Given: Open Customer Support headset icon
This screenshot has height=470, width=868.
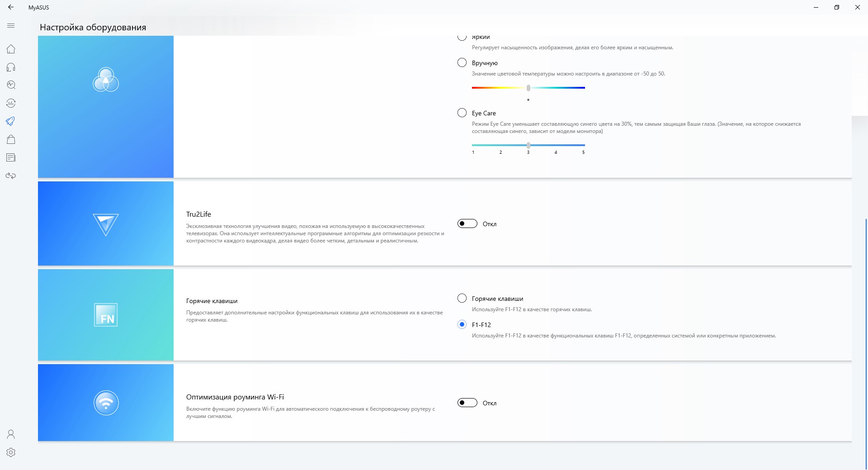Looking at the screenshot, I should point(11,67).
